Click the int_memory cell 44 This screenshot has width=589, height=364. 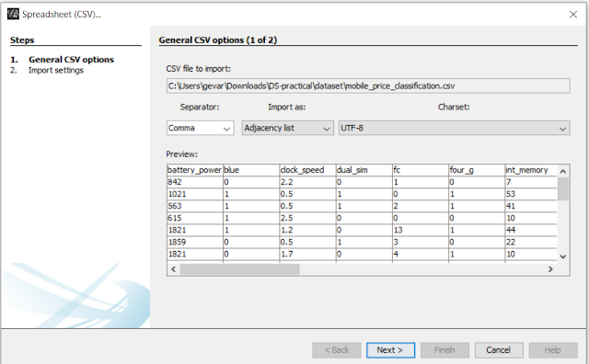[x=531, y=230]
